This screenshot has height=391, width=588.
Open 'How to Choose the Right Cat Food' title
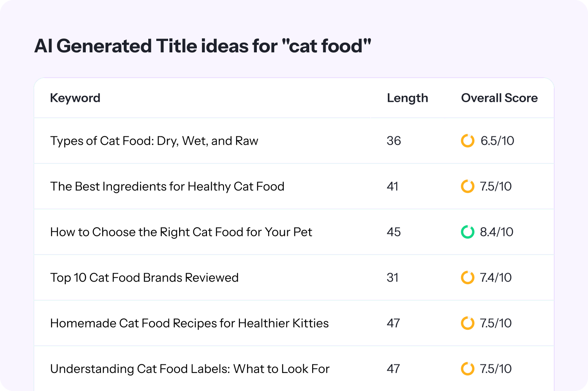pyautogui.click(x=181, y=232)
